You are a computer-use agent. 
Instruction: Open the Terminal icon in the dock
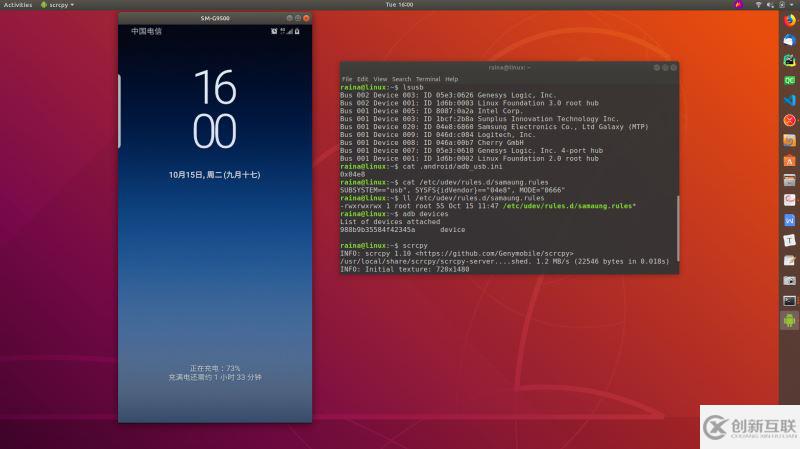pos(789,300)
